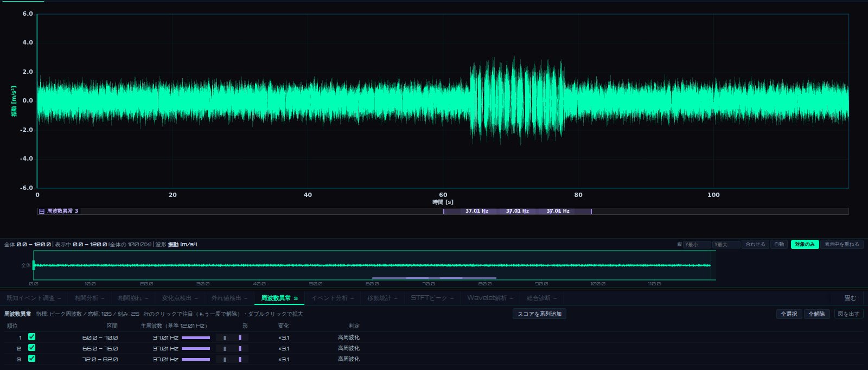The image size is (868, 370).
Task: Click the 66.0 – 76.0 interval cell
Action: (100, 348)
